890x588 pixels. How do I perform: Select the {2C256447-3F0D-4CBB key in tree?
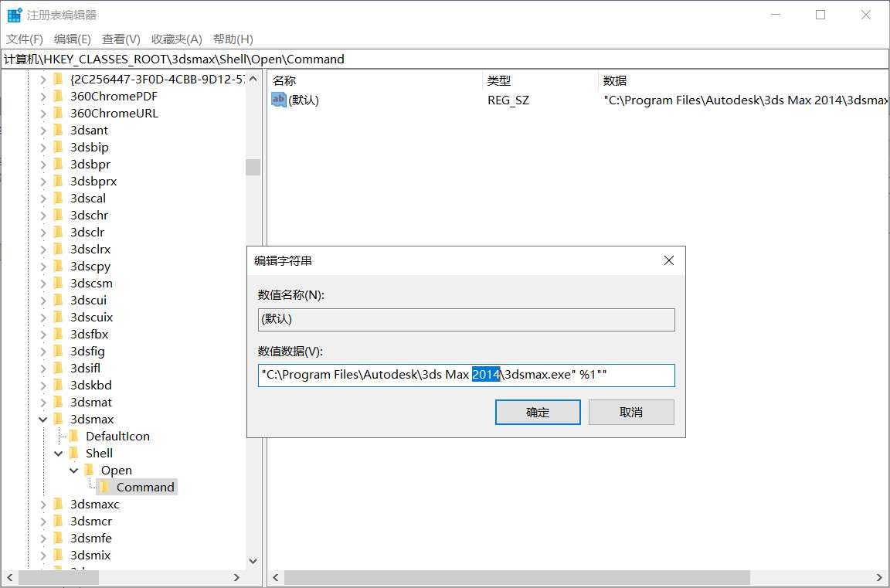coord(158,79)
